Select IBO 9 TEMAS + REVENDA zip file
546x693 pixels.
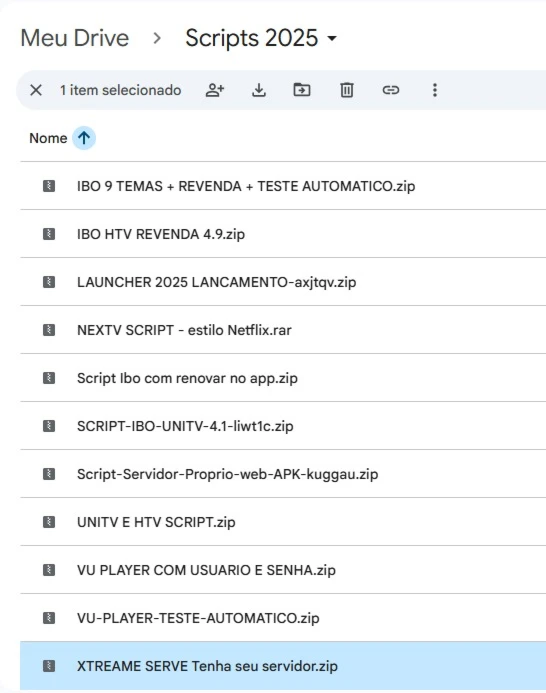coord(283,186)
